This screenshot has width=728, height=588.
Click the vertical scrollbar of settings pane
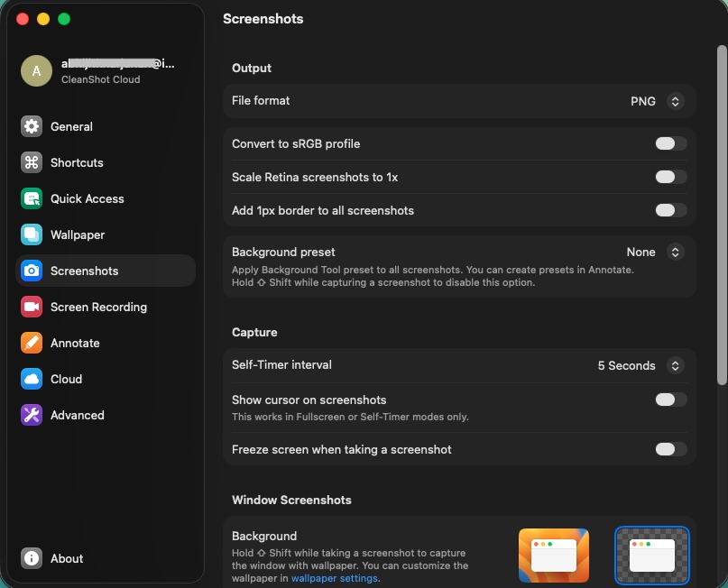click(721, 215)
